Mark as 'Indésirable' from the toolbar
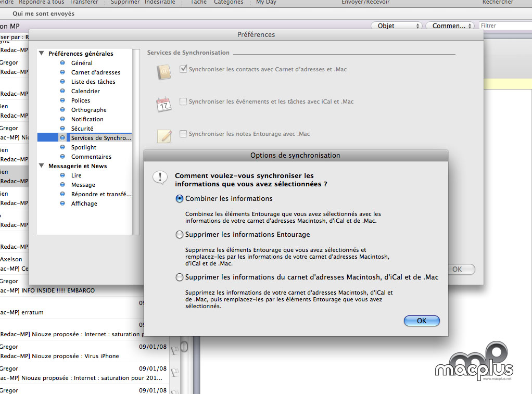Viewport: 532px width, 394px height. coord(160,2)
